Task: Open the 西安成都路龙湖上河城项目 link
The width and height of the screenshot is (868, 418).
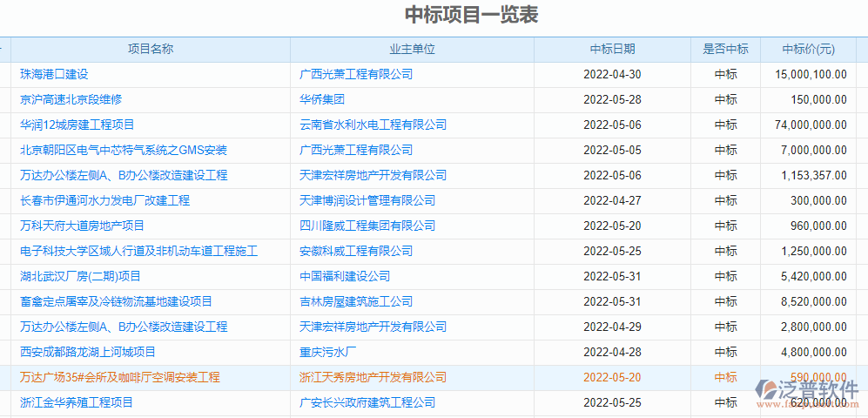Action: click(88, 353)
